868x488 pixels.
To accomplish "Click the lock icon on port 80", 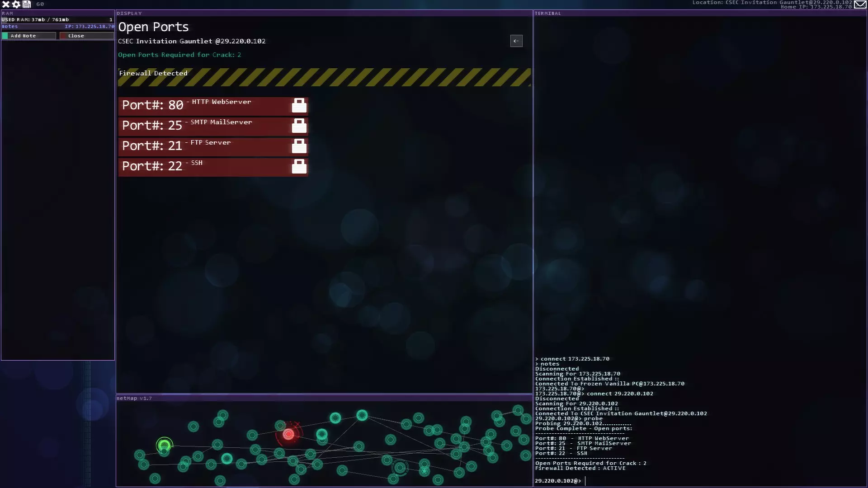I will [x=299, y=106].
